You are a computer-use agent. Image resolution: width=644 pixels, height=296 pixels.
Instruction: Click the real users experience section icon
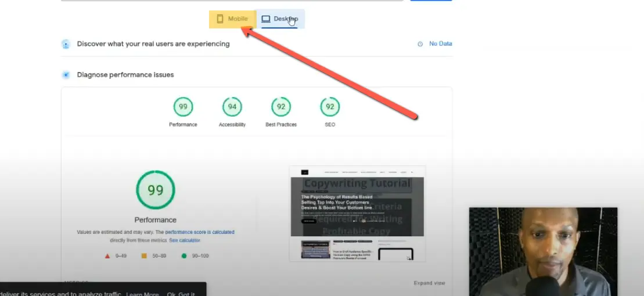pyautogui.click(x=66, y=44)
